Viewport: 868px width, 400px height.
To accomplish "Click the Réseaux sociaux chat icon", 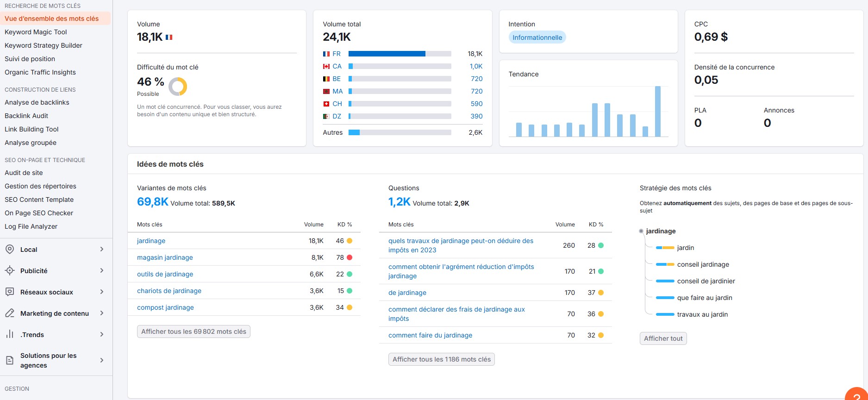I will pyautogui.click(x=10, y=292).
